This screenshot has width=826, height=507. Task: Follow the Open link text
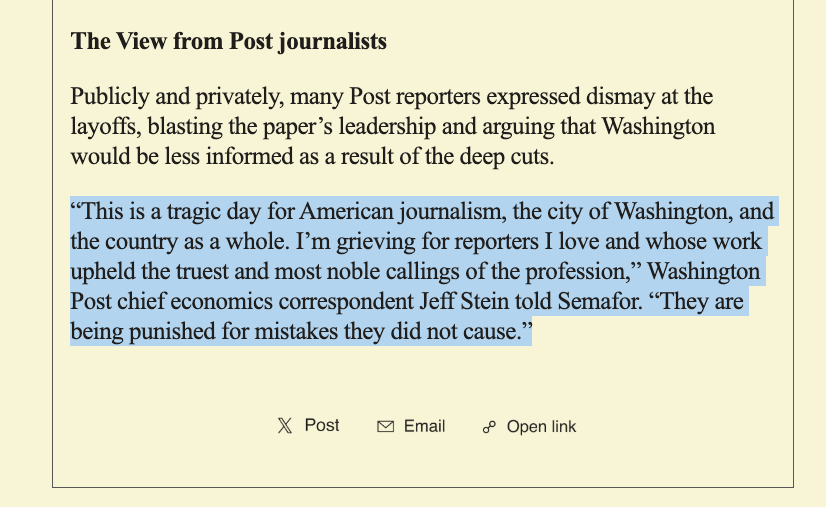pyautogui.click(x=541, y=427)
